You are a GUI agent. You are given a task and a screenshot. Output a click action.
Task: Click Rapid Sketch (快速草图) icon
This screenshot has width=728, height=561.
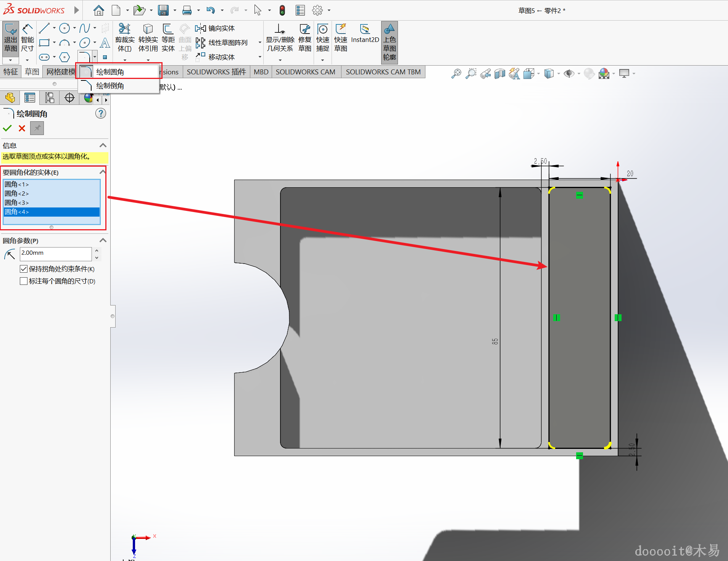coord(341,38)
